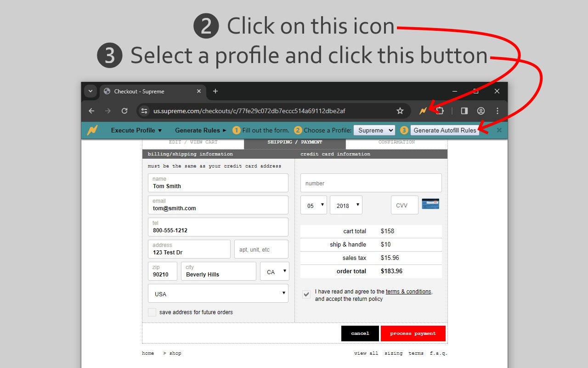588x368 pixels.
Task: Open the expiration month dropdown
Action: [x=314, y=205]
